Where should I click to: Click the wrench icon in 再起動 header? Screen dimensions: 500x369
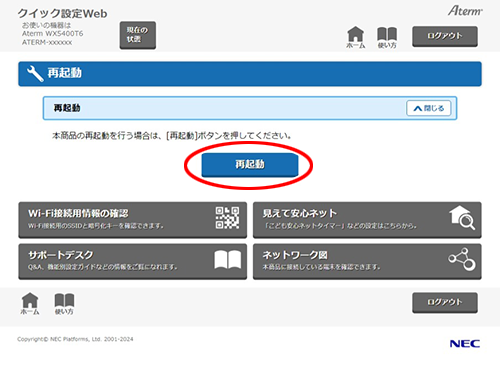click(35, 73)
